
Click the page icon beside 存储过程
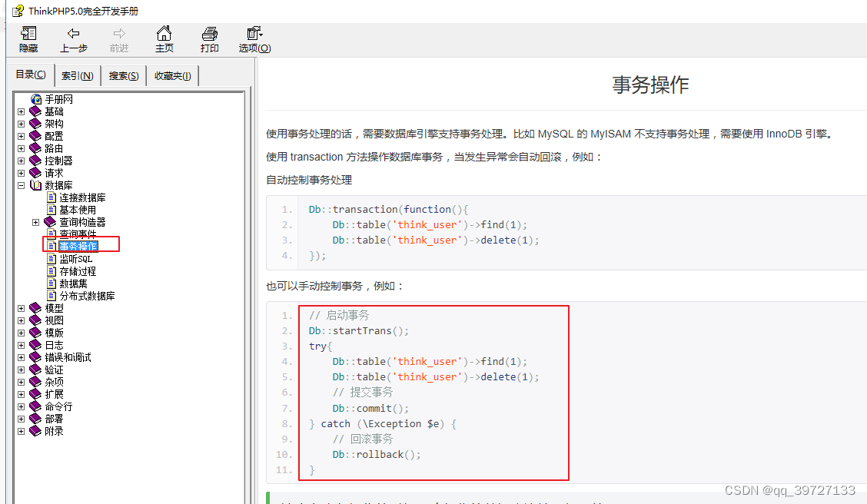tap(51, 271)
